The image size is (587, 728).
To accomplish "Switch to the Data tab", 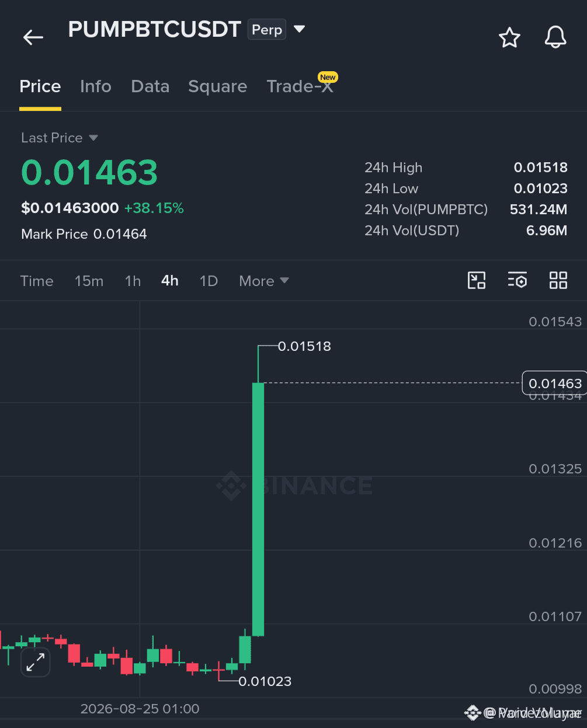I will [150, 86].
